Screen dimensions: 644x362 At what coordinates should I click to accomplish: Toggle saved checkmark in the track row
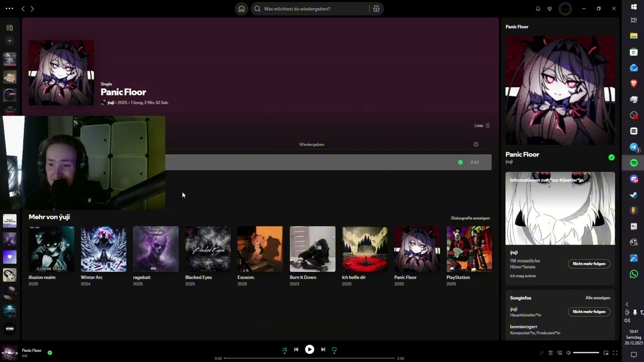(x=460, y=162)
